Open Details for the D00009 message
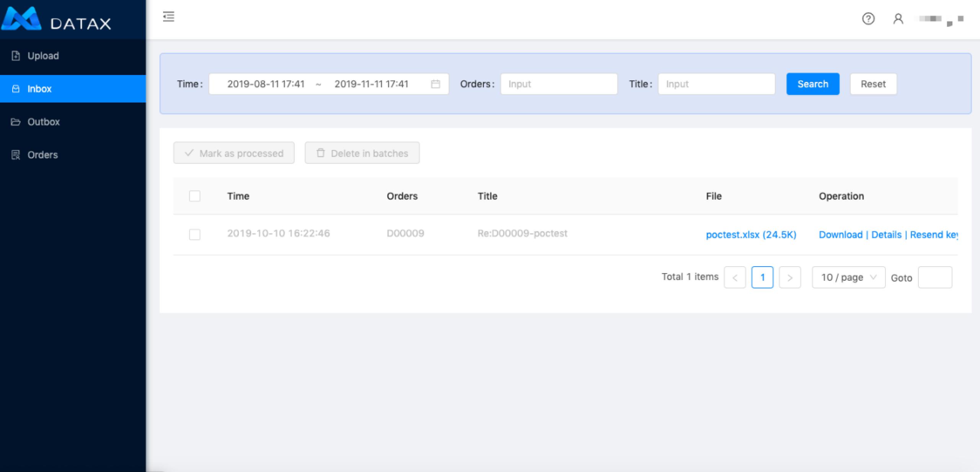This screenshot has height=472, width=980. (886, 234)
